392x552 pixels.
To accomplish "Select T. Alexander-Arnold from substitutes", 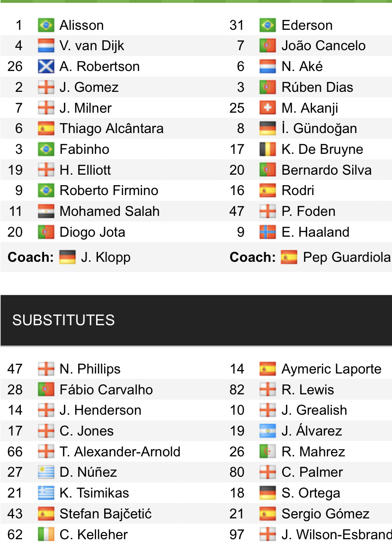I will [120, 452].
